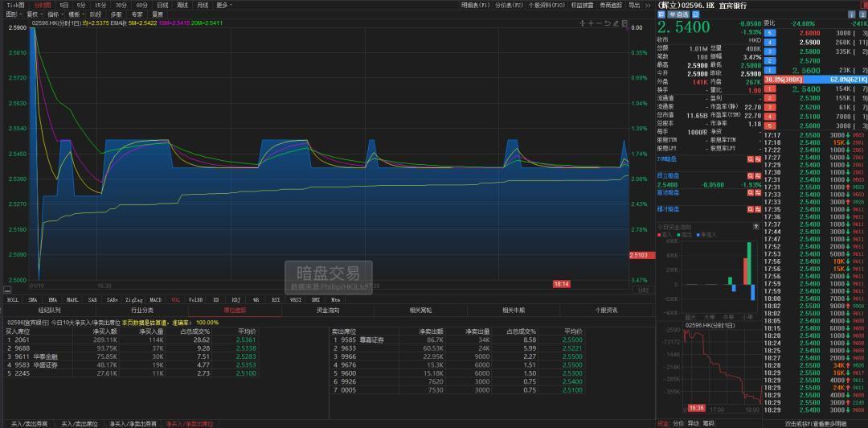Click the undo arrow chart icon
The image size is (868, 428).
click(608, 23)
